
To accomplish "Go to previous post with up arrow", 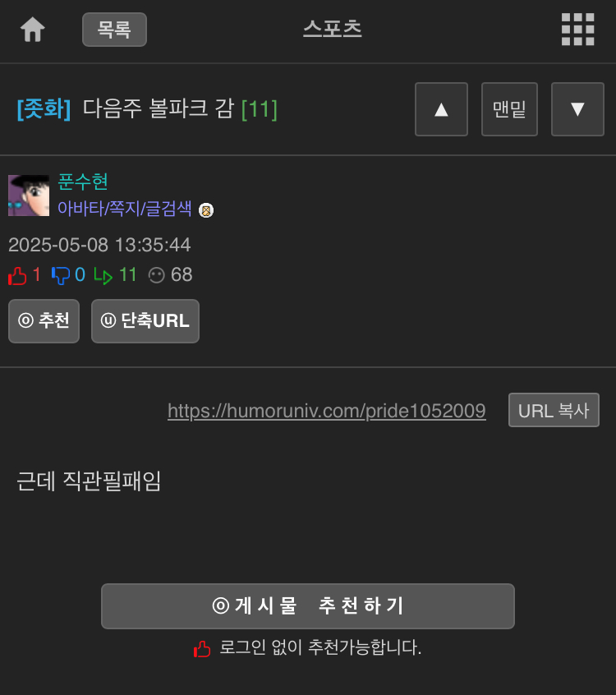I will click(x=441, y=109).
